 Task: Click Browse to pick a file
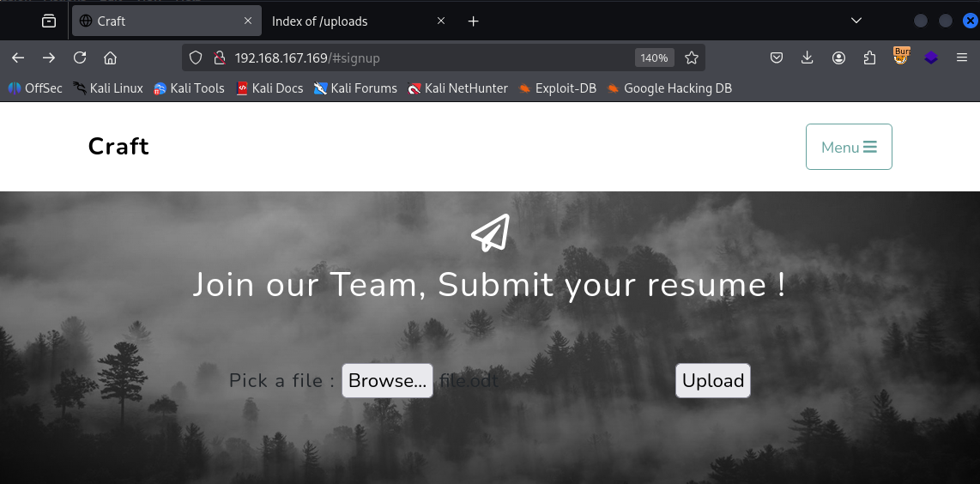point(387,381)
